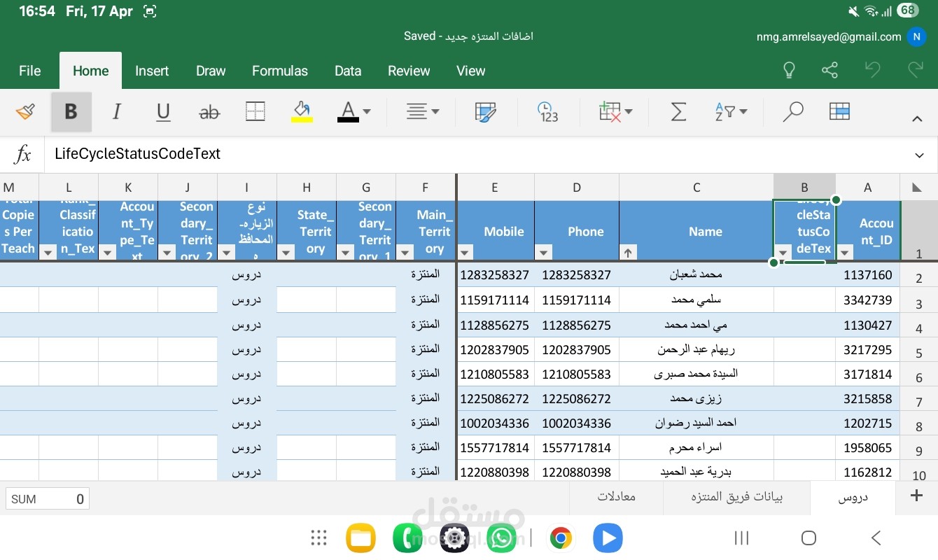Toggle Underline formatting
Screen dimensions: 938x560
(x=163, y=112)
